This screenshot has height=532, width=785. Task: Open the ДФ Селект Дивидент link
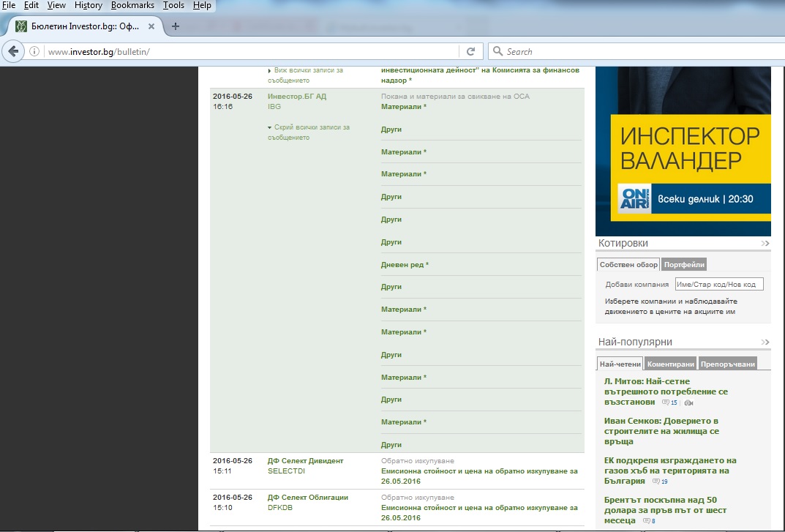coord(305,461)
